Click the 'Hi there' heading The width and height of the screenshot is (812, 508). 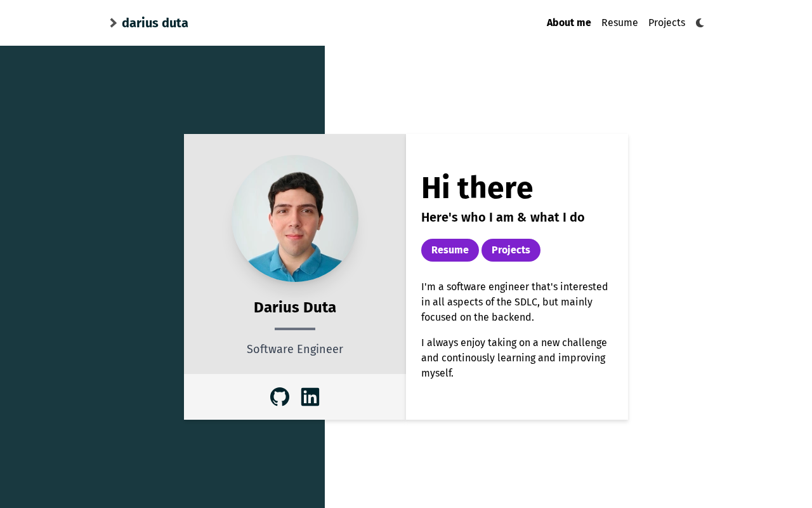coord(477,188)
